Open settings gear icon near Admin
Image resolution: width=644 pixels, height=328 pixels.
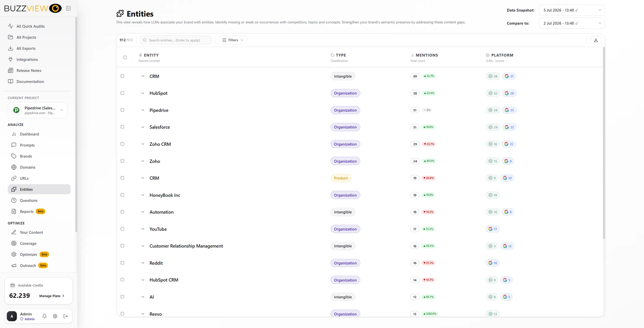55,316
